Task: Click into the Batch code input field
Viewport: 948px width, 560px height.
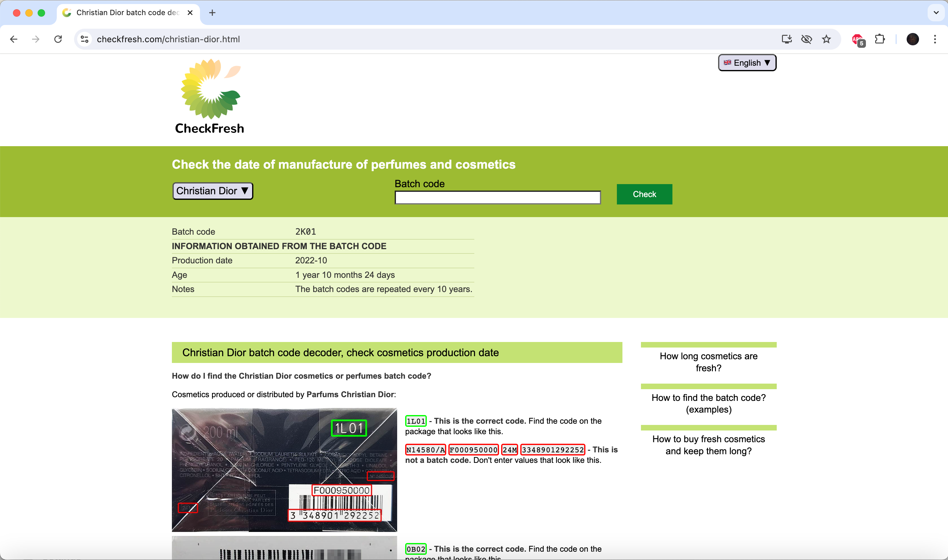Action: click(x=497, y=197)
